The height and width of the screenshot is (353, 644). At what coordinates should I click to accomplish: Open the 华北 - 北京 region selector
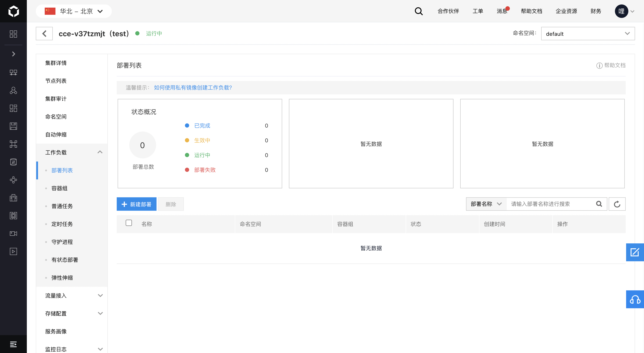[x=74, y=11]
